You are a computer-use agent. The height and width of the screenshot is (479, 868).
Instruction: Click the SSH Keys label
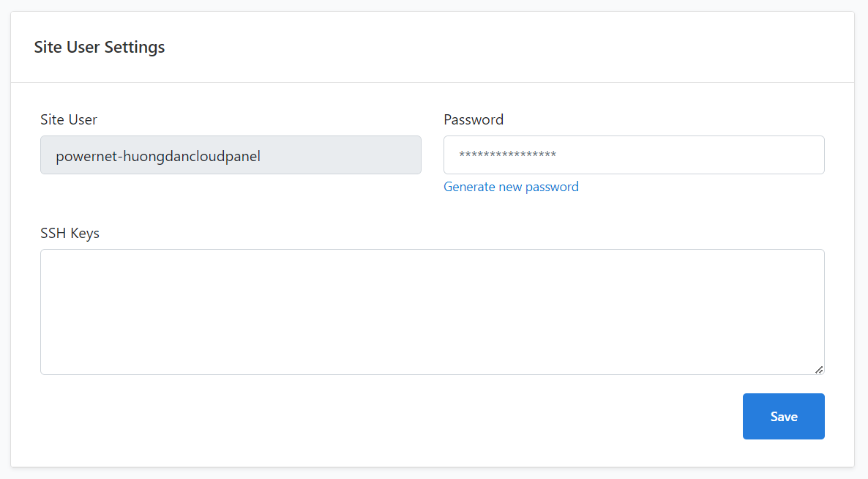pos(70,233)
